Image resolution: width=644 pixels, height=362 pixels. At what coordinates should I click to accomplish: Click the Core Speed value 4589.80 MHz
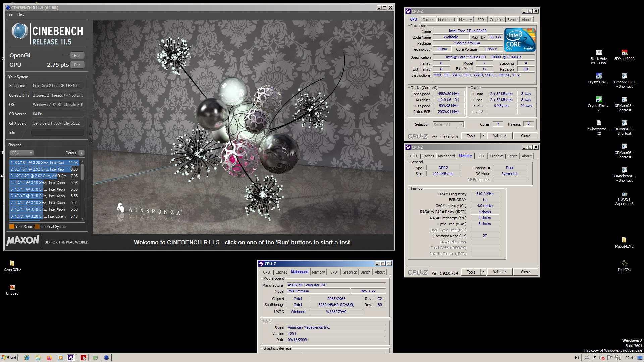tap(448, 94)
